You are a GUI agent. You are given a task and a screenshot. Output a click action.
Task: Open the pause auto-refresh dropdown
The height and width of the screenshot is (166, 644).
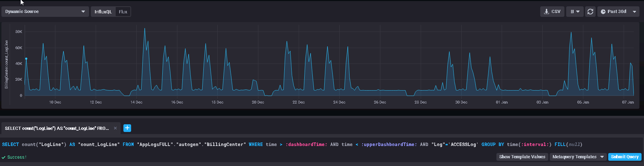pos(575,12)
